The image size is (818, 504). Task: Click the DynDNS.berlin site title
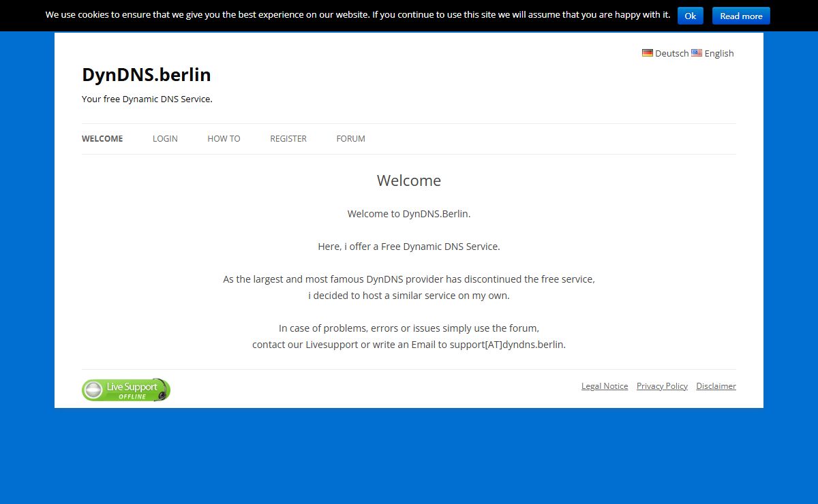[x=147, y=74]
